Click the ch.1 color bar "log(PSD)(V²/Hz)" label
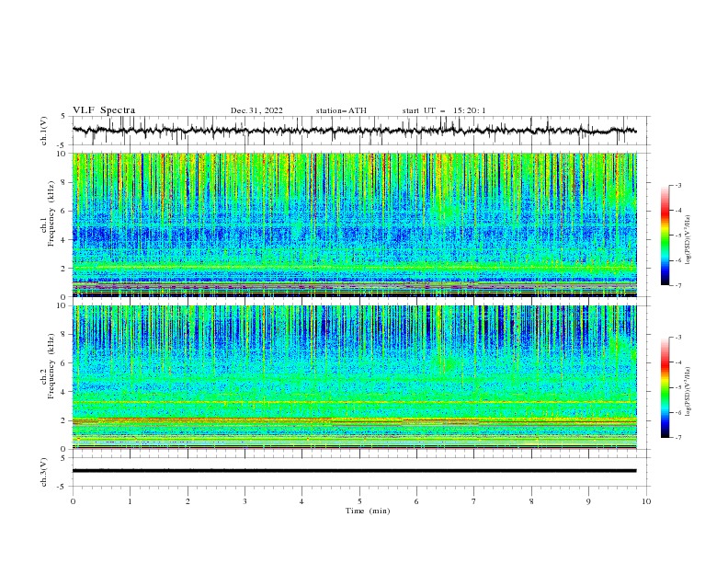This screenshot has width=728, height=563. 688,240
